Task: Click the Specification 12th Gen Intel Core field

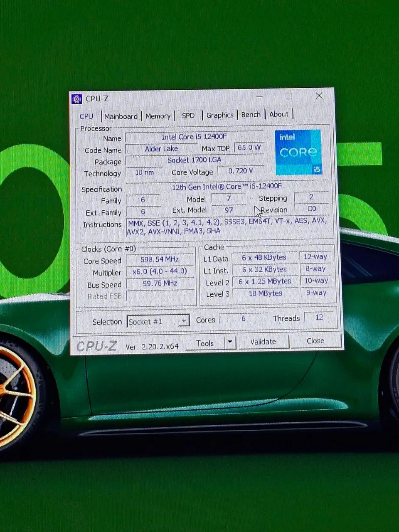Action: tap(227, 187)
